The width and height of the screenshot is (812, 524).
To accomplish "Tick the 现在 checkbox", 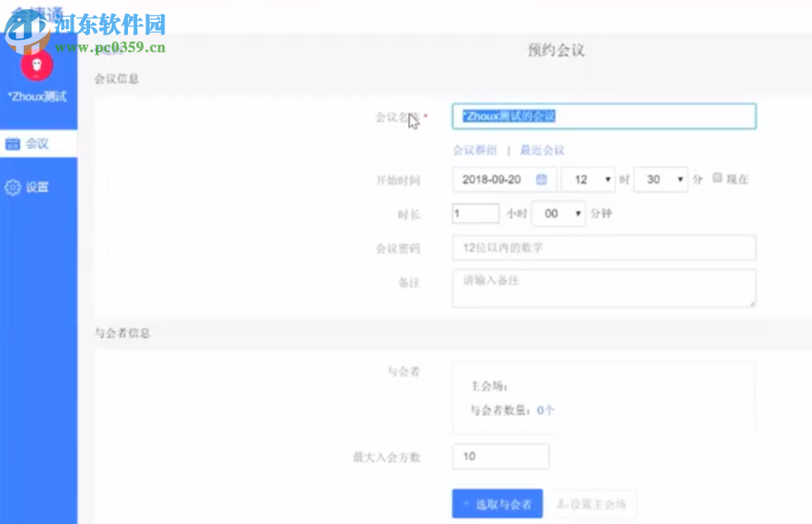I will coord(717,178).
